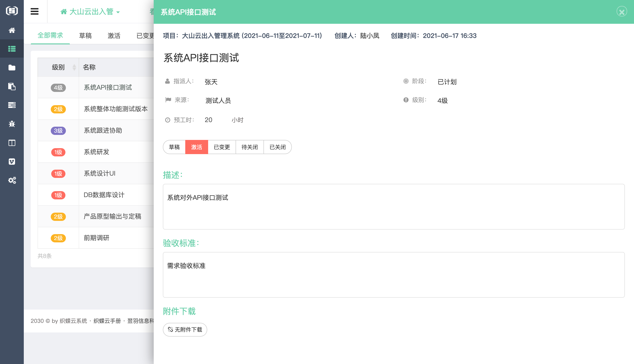Set status to 草稿
Image resolution: width=634 pixels, height=364 pixels.
pyautogui.click(x=174, y=147)
